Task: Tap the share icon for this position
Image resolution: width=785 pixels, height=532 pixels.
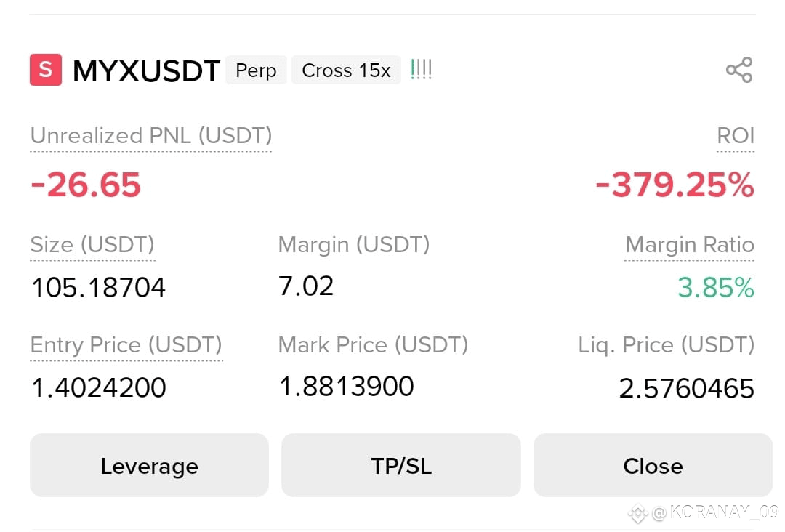Action: 739,70
